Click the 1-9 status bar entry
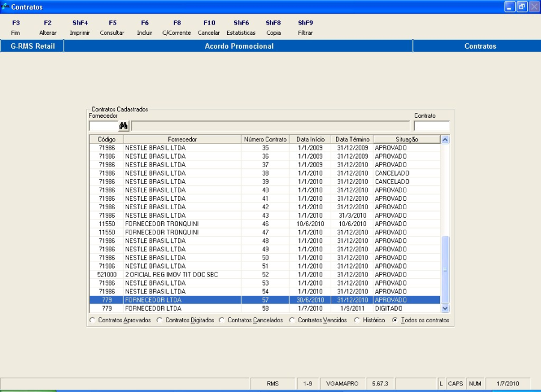This screenshot has width=541, height=392. (307, 384)
